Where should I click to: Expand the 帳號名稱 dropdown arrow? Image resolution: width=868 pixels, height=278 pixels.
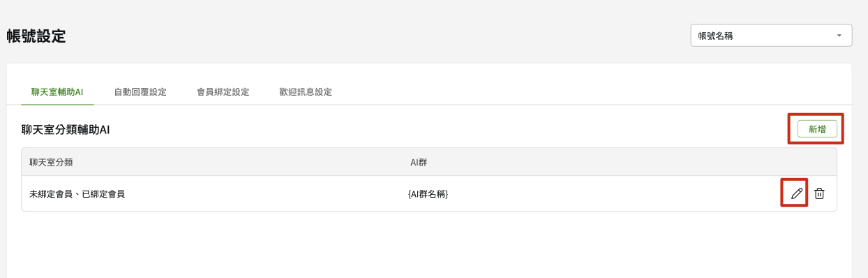(x=839, y=36)
